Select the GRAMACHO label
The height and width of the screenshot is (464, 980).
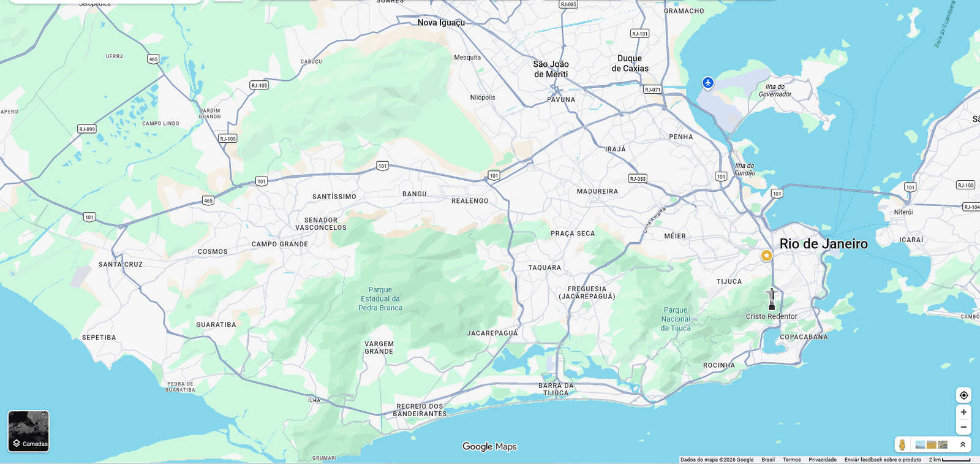tap(684, 11)
